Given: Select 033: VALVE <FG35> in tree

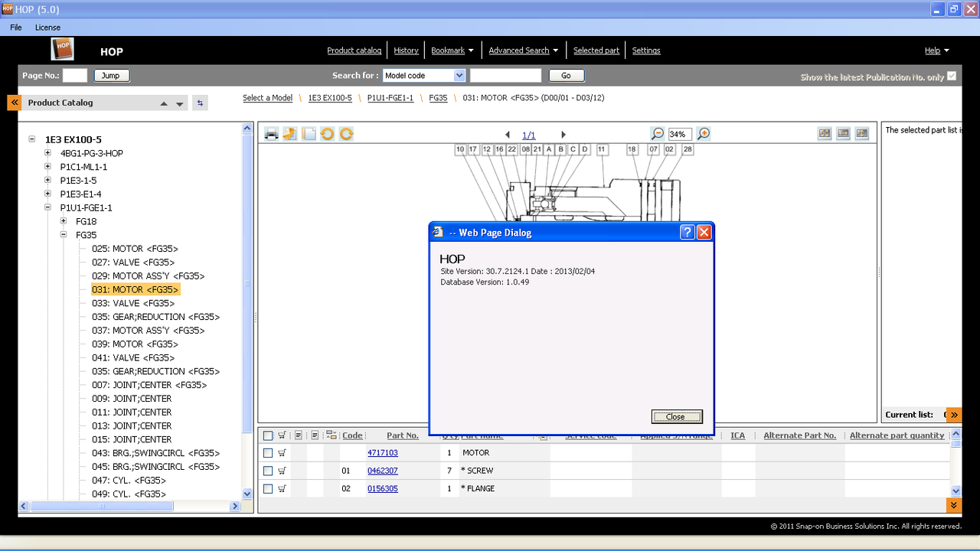Looking at the screenshot, I should 135,303.
